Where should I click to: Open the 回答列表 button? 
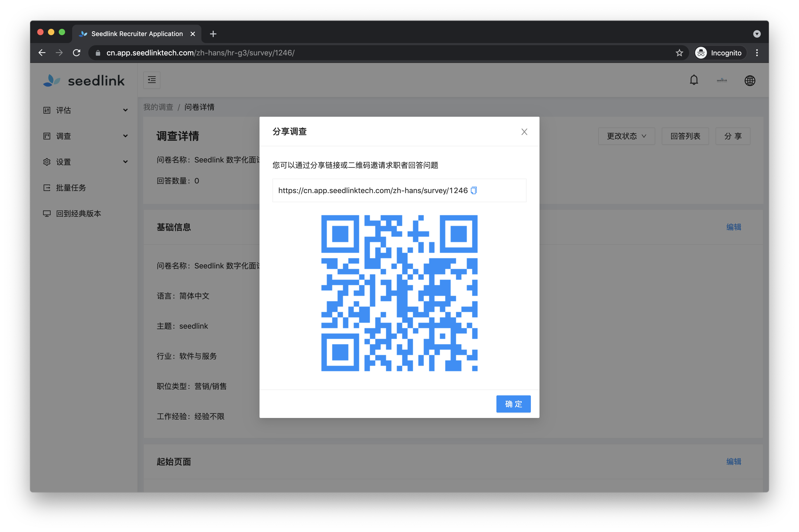pos(685,136)
